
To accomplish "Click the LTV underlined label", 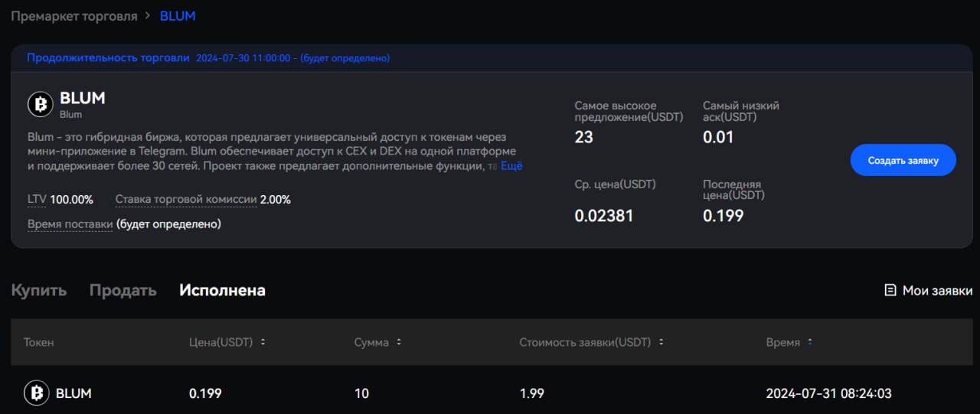I will [37, 200].
